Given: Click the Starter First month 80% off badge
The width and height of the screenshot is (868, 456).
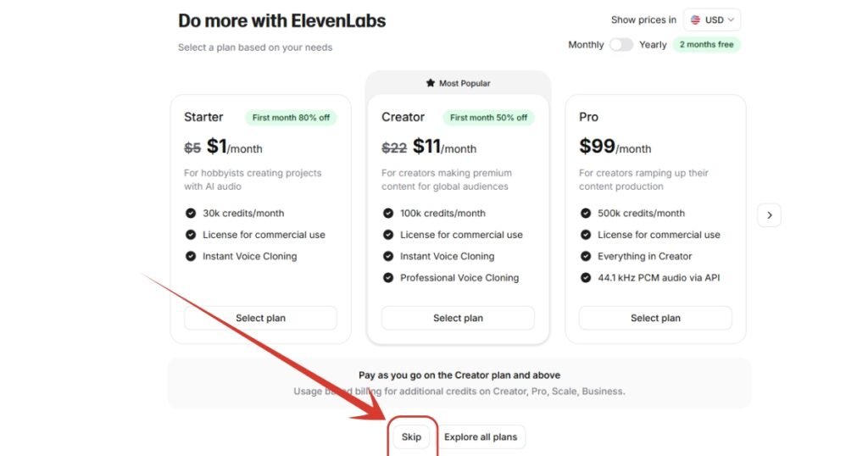Looking at the screenshot, I should (291, 118).
